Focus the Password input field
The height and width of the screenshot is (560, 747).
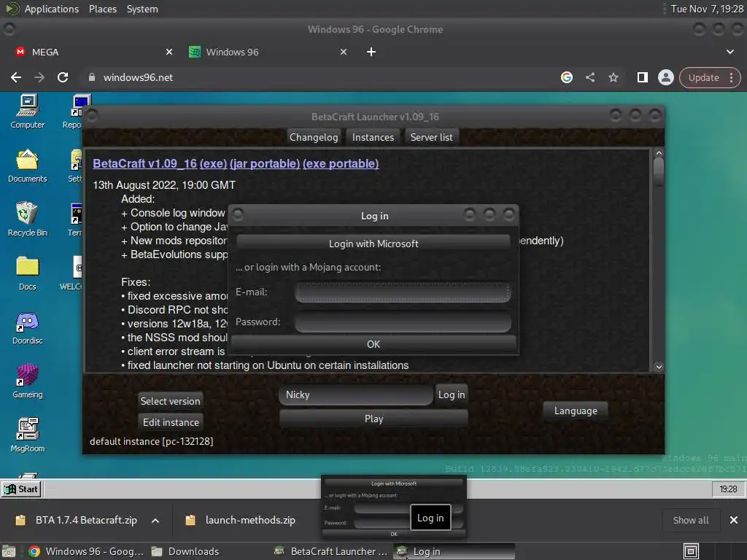coord(403,322)
